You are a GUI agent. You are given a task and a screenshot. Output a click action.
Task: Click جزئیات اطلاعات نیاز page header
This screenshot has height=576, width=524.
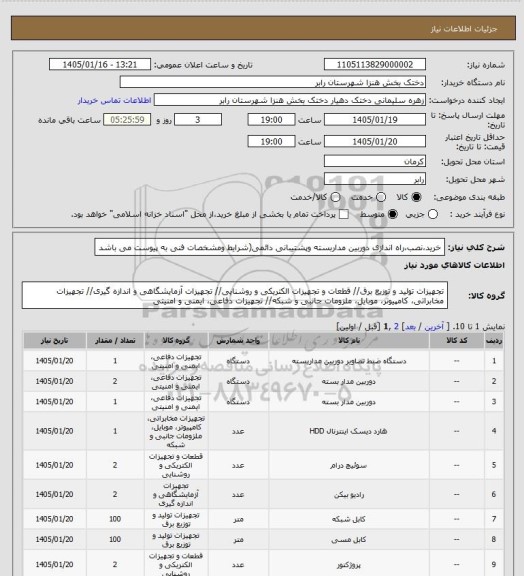464,29
